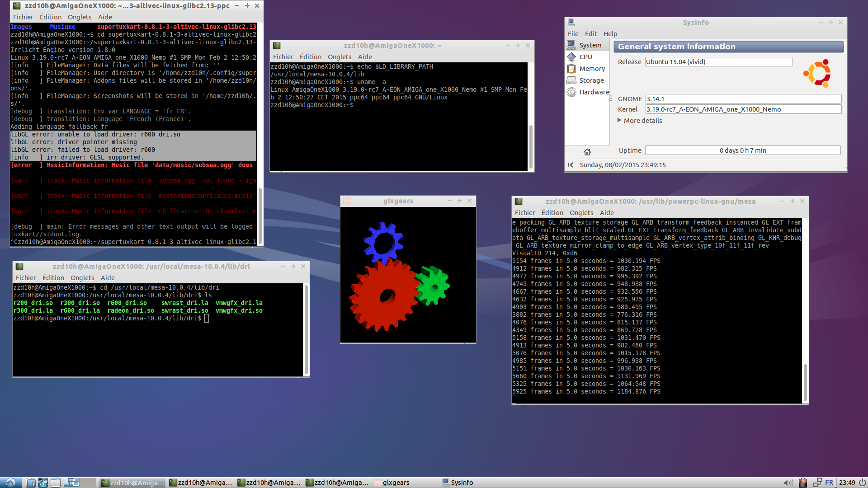
Task: Open the file manager launcher in taskbar
Action: point(31,483)
